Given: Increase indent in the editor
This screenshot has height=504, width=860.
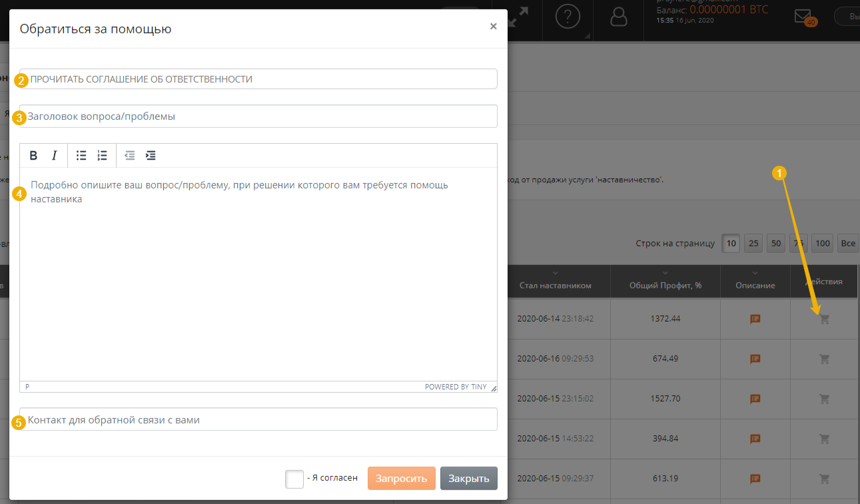Looking at the screenshot, I should 151,156.
